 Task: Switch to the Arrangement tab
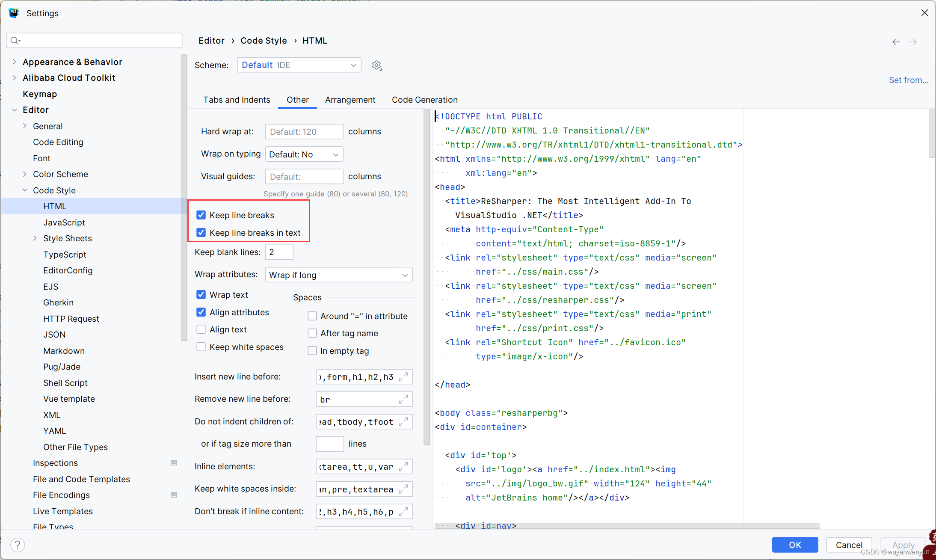click(350, 100)
